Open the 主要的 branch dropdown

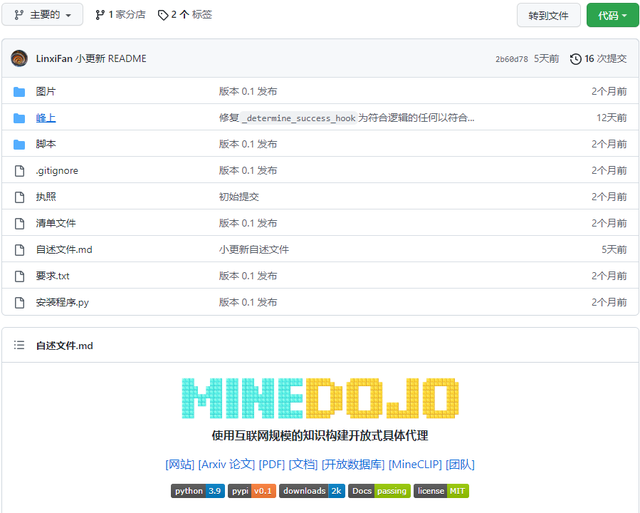[x=42, y=15]
